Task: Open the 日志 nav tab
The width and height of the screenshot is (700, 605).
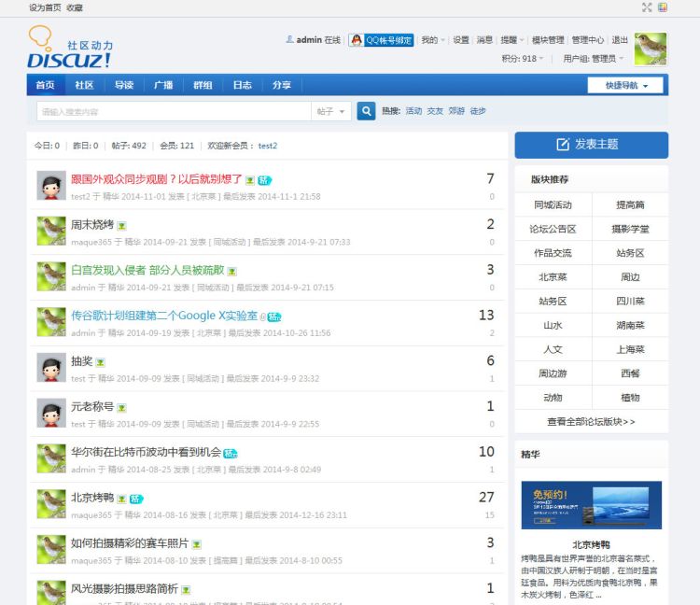Action: (243, 85)
